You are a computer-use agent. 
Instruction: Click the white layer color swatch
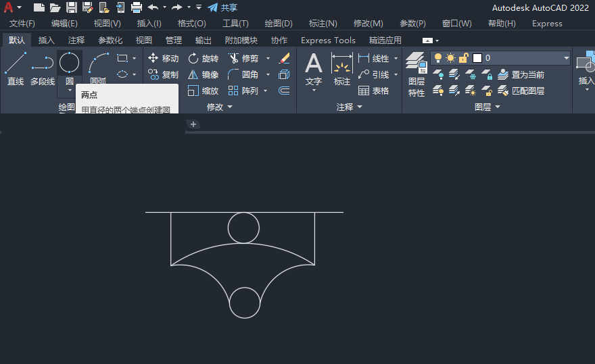coord(477,58)
